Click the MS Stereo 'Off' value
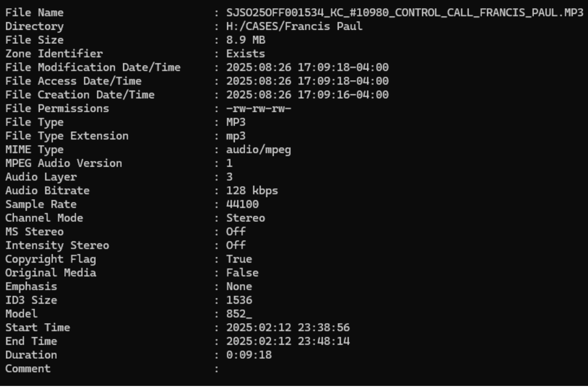The image size is (588, 387). point(236,232)
